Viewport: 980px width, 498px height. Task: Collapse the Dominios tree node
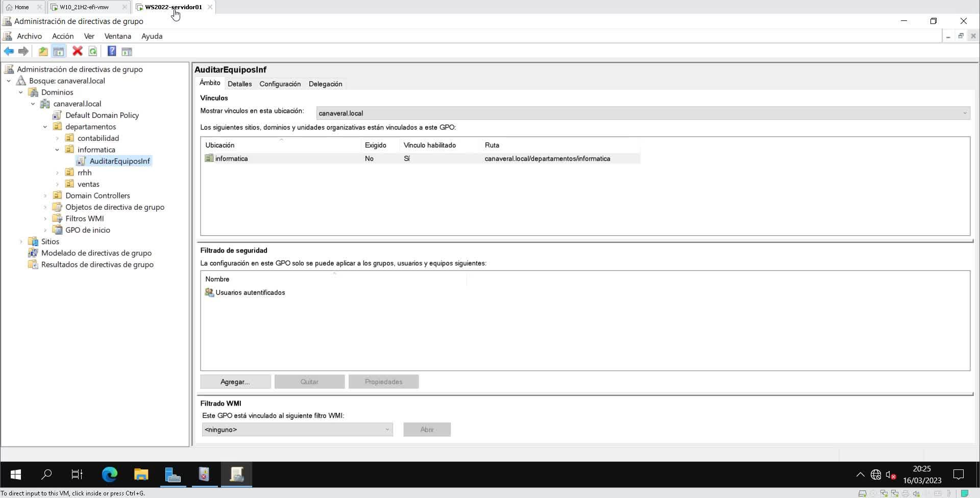21,92
